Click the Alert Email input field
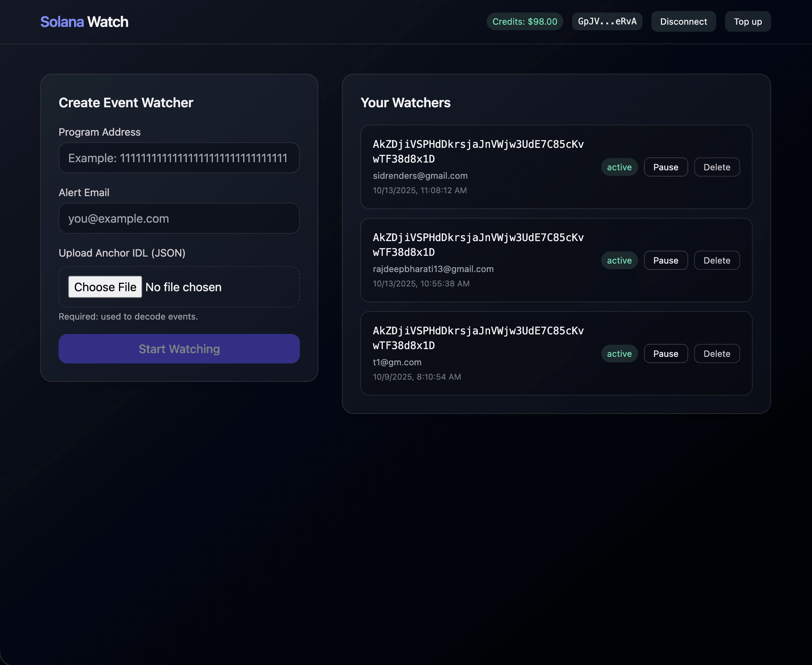 point(179,218)
